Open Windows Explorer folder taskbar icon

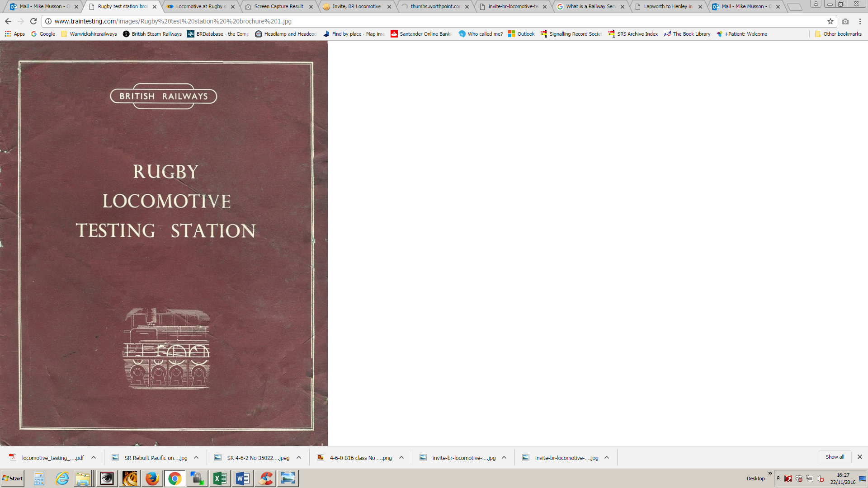click(x=83, y=479)
